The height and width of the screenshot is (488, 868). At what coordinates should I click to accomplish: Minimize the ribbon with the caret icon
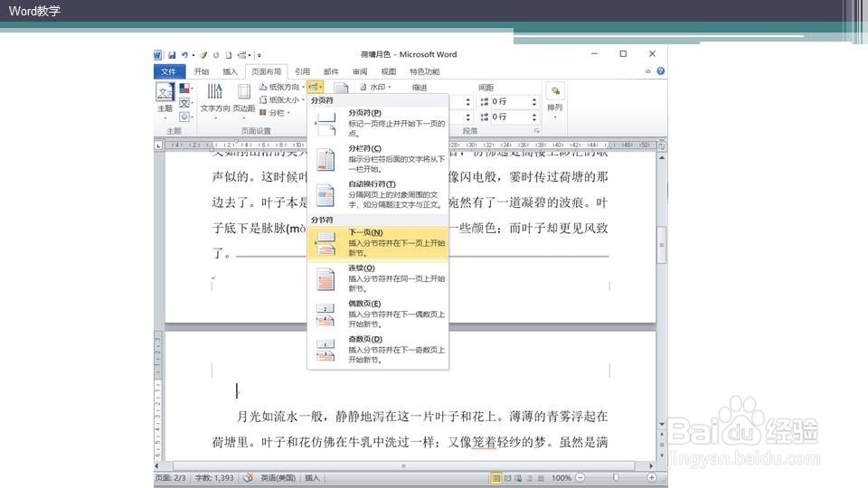647,71
